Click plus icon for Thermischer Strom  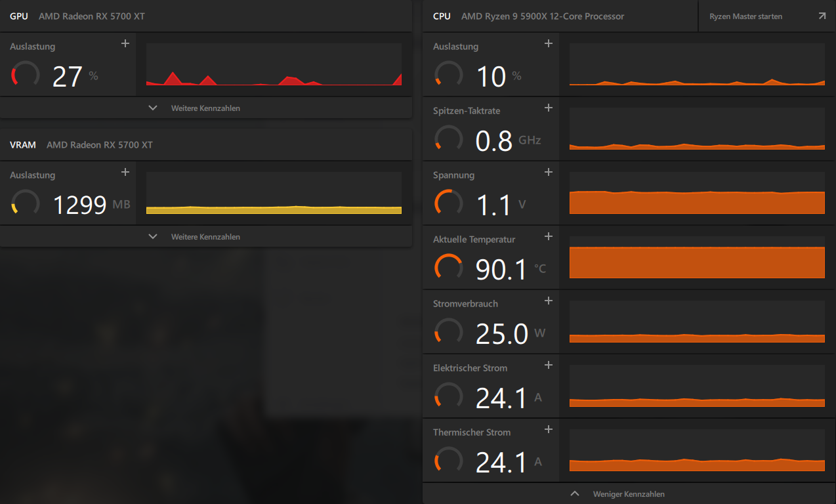[549, 429]
